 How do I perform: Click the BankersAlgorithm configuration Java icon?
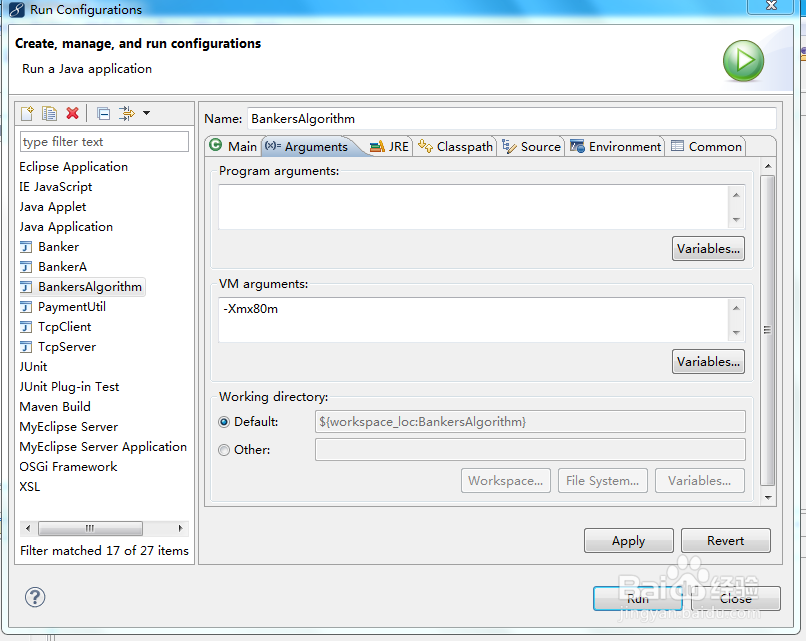click(x=26, y=287)
